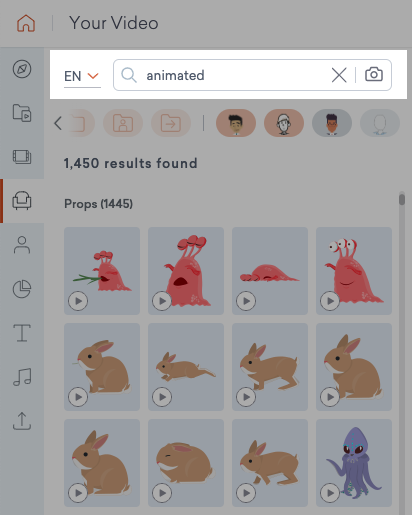The width and height of the screenshot is (412, 515).
Task: Click the search field containing animated
Action: (x=252, y=75)
